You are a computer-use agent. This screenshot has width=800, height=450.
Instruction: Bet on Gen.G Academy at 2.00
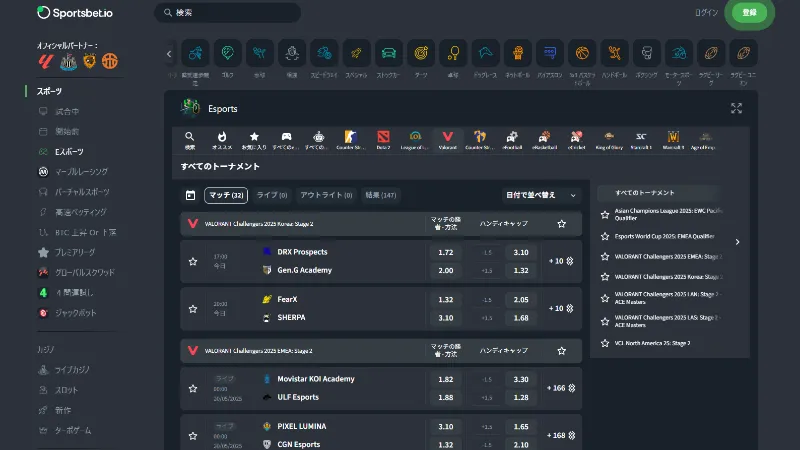tap(445, 270)
